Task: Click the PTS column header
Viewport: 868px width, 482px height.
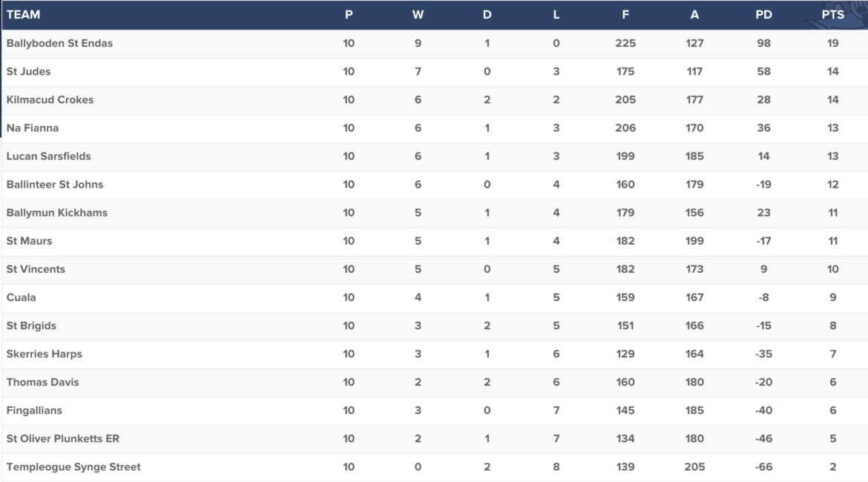Action: coord(832,15)
